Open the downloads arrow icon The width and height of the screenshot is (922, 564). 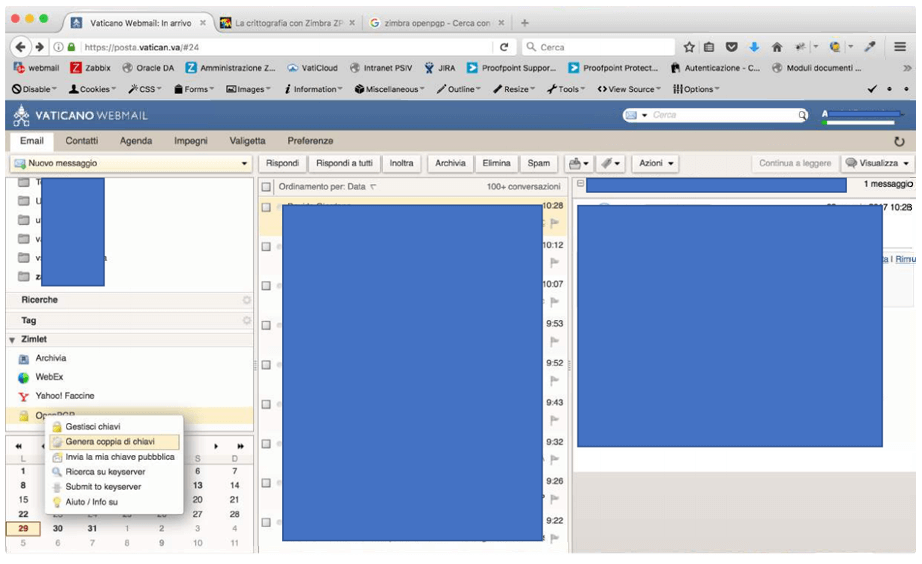click(x=754, y=47)
